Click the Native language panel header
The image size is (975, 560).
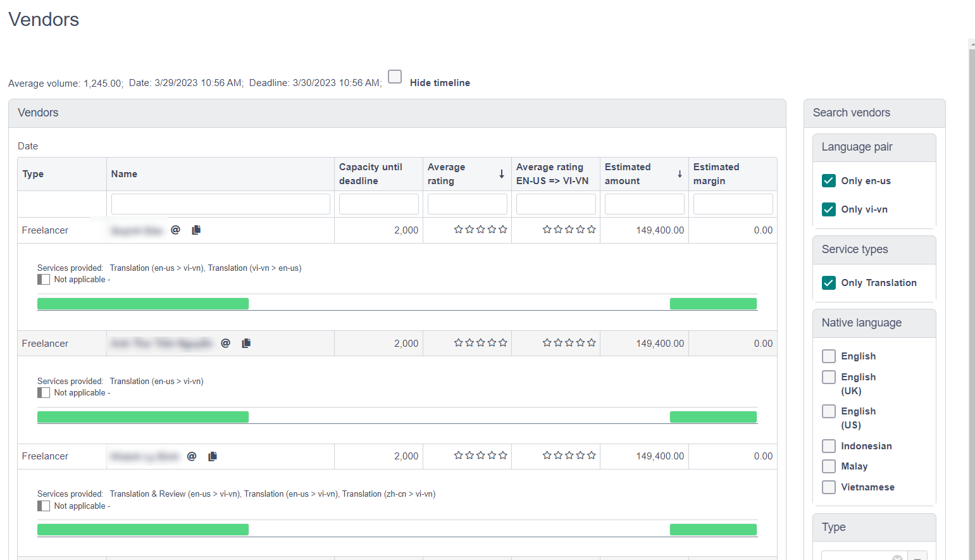[x=874, y=323]
